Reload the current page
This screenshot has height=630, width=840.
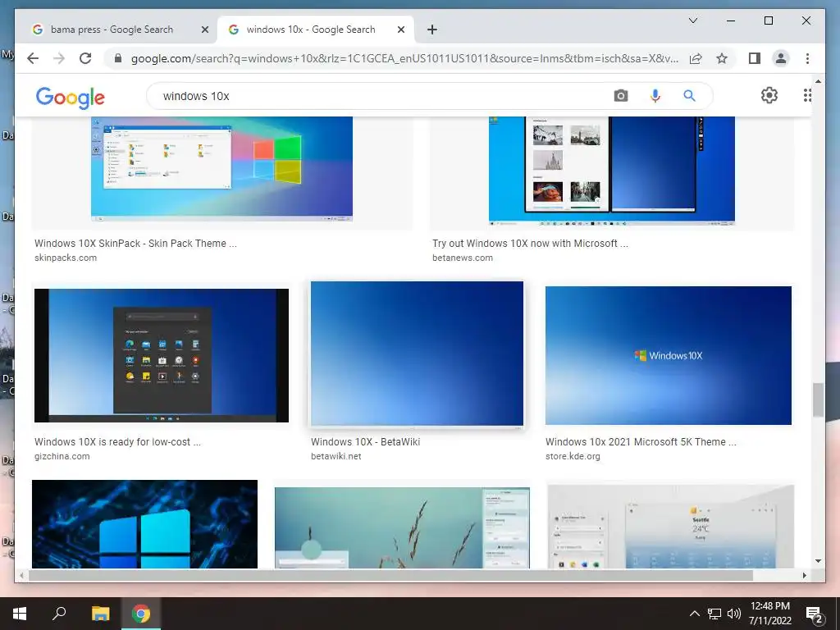pos(85,58)
